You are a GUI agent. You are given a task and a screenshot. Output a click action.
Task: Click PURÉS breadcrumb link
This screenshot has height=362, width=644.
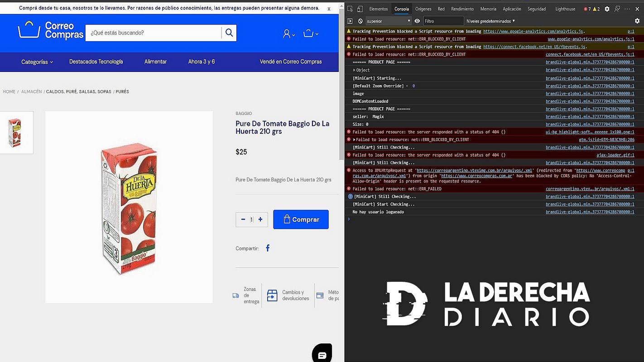(x=122, y=91)
